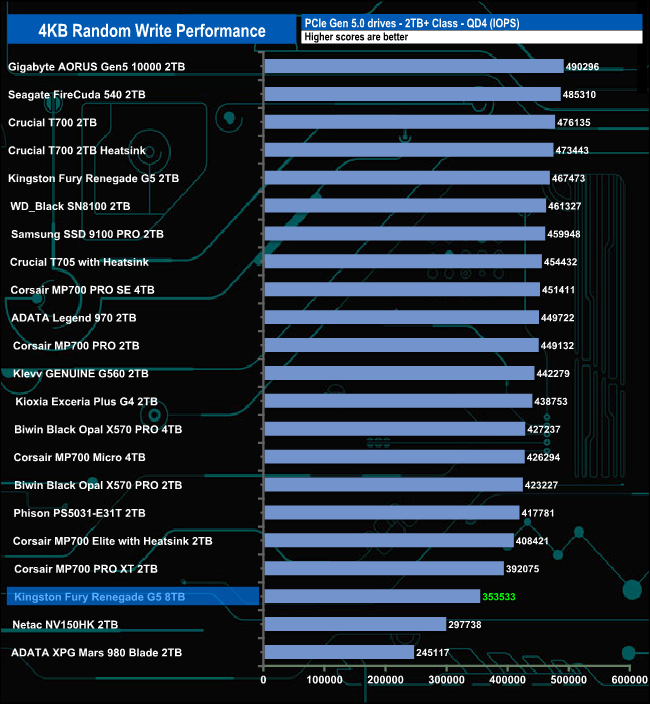Click the Corsair MP700 PRO SE 4TB label

pos(82,290)
